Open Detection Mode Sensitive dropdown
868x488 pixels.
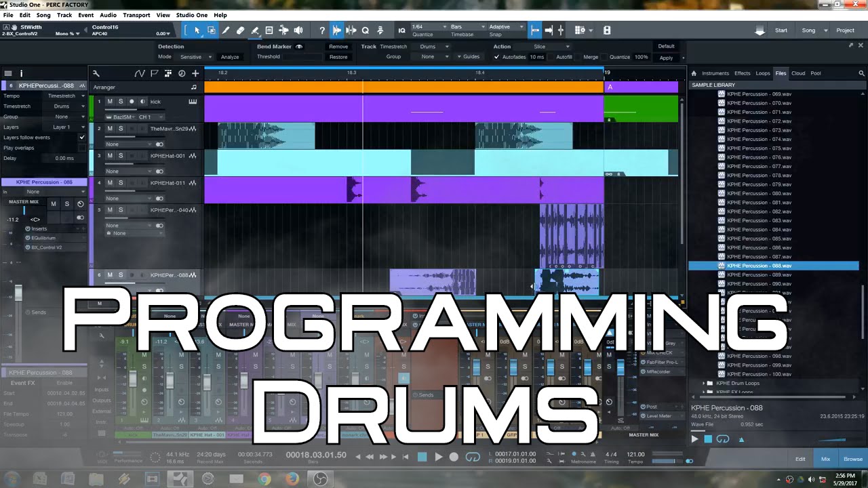196,57
